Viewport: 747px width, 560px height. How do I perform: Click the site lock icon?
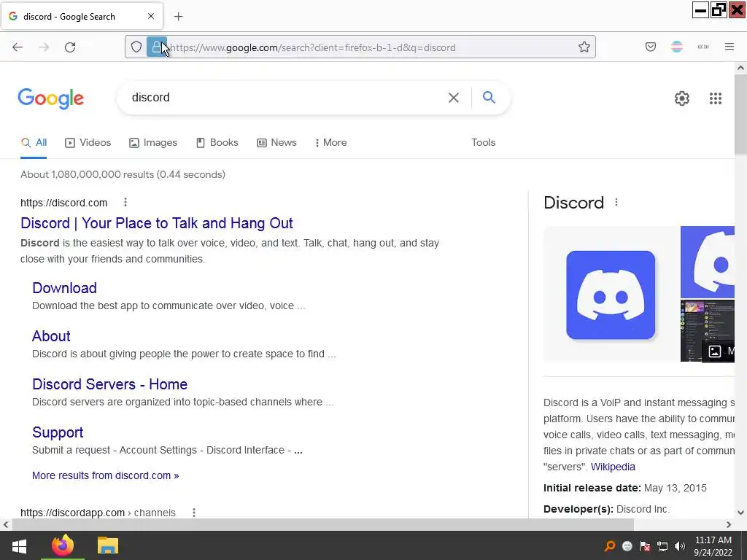click(x=157, y=47)
